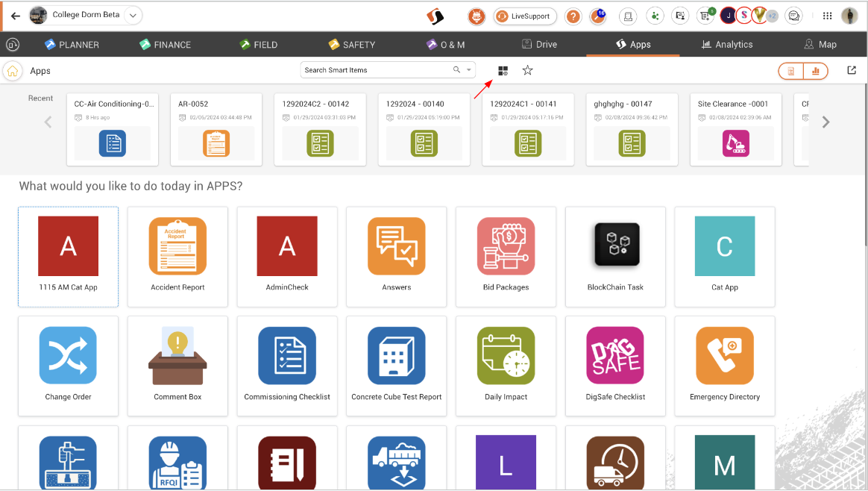This screenshot has height=491, width=868.
Task: Open the SAFETY tab
Action: pos(351,44)
